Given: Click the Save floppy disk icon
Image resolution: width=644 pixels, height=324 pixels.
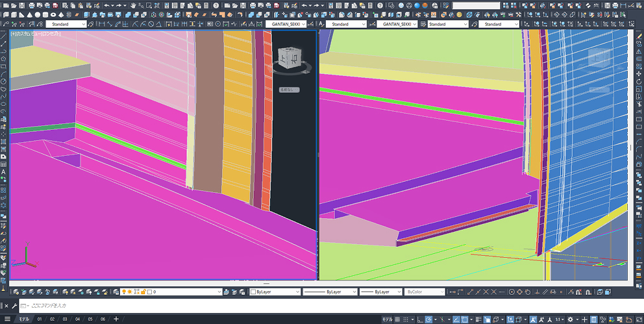Looking at the screenshot, I should (23, 5).
